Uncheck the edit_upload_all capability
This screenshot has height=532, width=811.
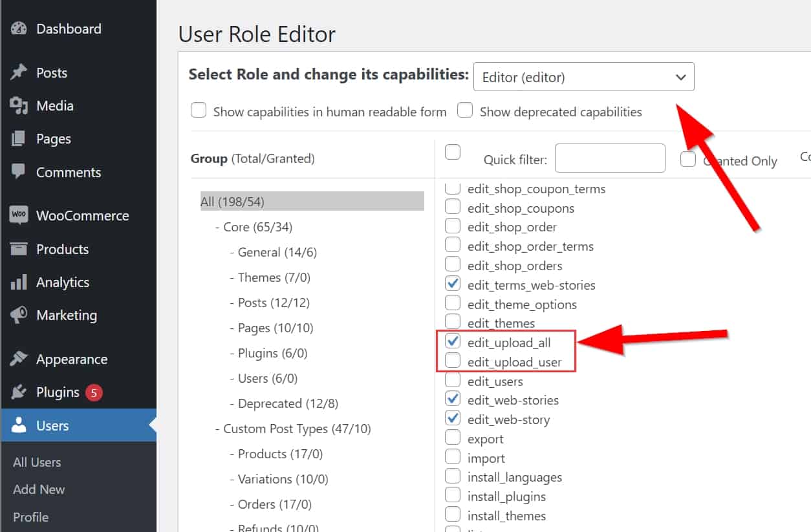pos(453,342)
